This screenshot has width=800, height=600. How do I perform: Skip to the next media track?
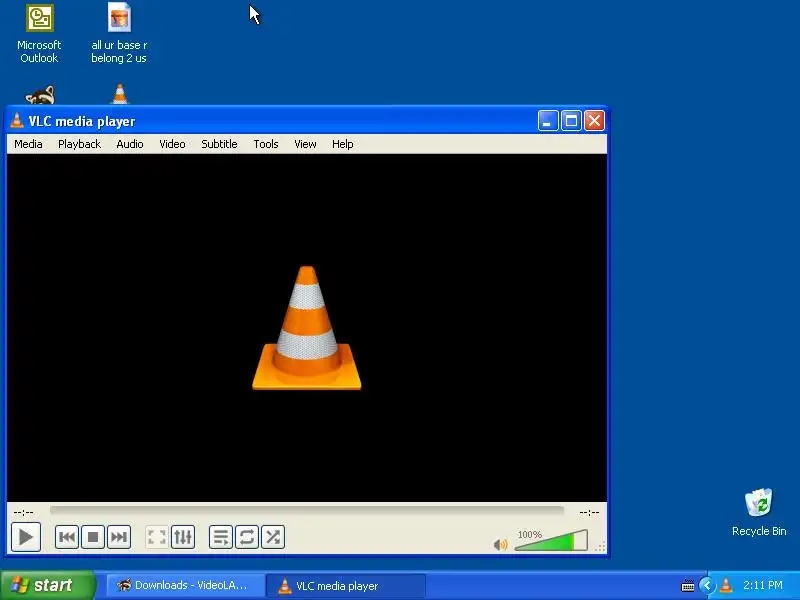click(119, 537)
